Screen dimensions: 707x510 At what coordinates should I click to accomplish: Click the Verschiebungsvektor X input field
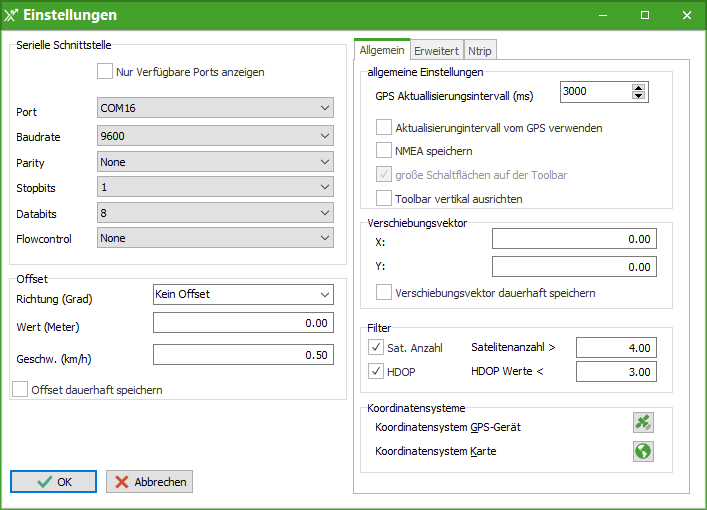click(x=573, y=239)
